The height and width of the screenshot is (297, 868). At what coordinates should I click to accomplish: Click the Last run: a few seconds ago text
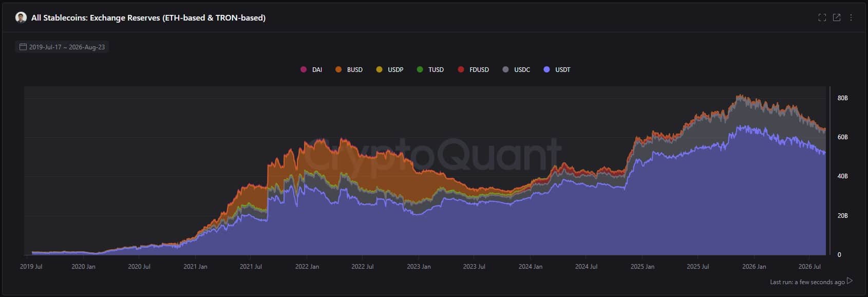tap(807, 282)
